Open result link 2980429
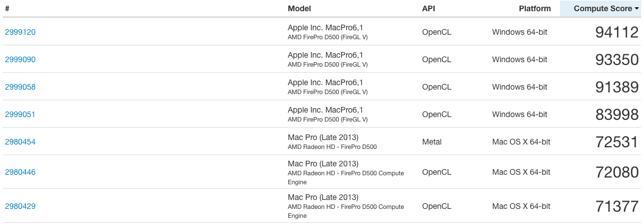This screenshot has height=224, width=644. pos(20,206)
